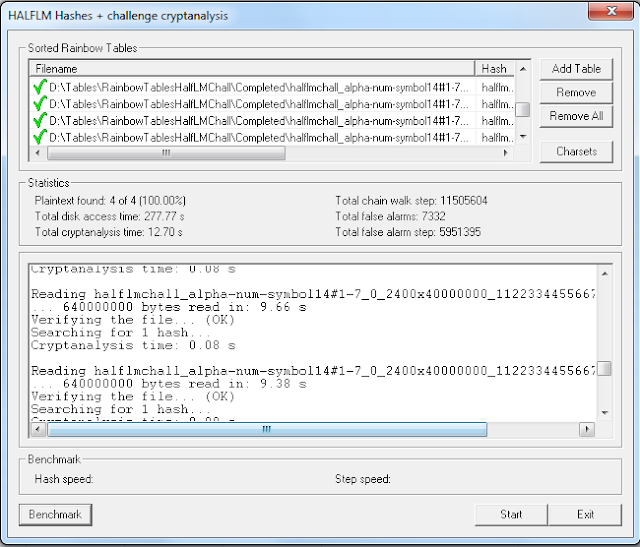Click 'Total disk access time: 277.77 s'
This screenshot has height=547, width=640.
(x=109, y=216)
